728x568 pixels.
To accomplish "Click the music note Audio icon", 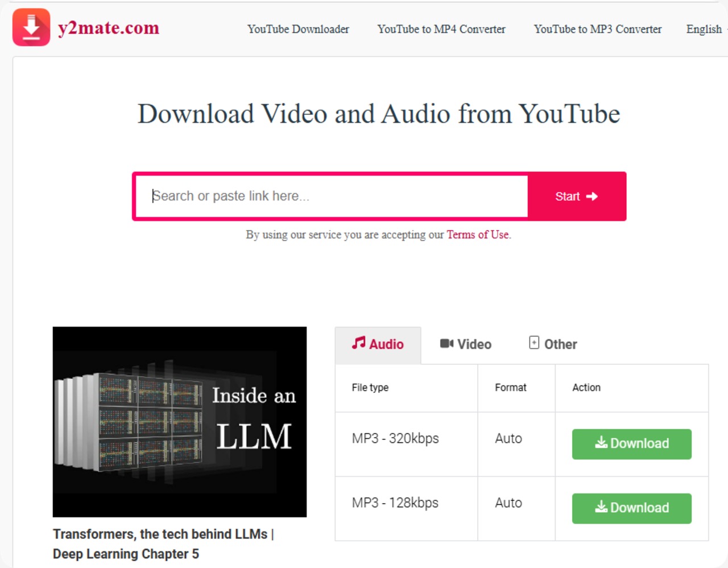I will pyautogui.click(x=358, y=343).
